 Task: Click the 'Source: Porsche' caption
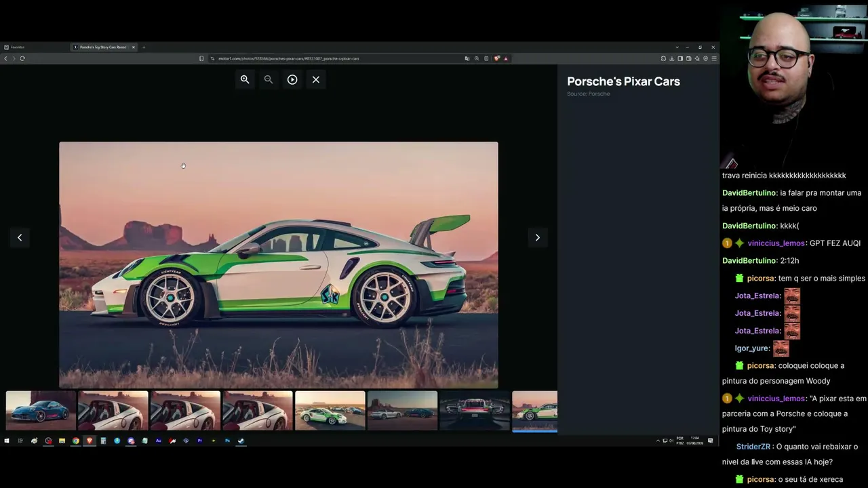point(589,94)
